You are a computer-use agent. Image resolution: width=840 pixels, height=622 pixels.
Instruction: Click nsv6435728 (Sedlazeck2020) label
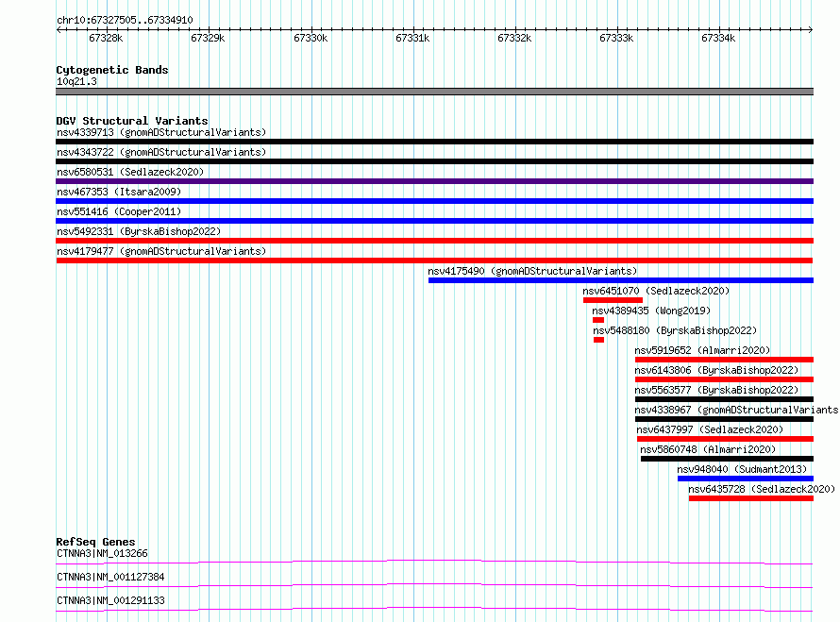click(x=762, y=489)
